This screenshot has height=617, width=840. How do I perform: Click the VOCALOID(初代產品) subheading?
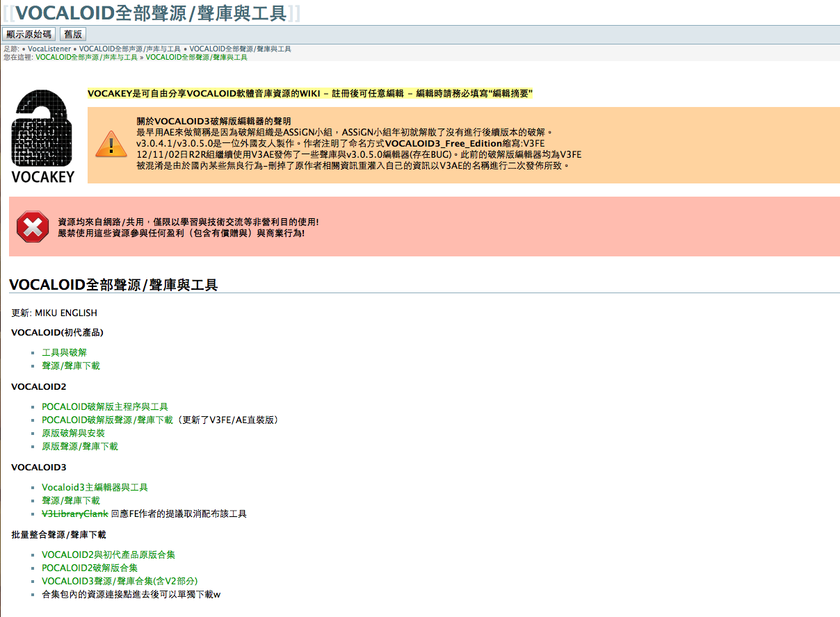click(57, 333)
